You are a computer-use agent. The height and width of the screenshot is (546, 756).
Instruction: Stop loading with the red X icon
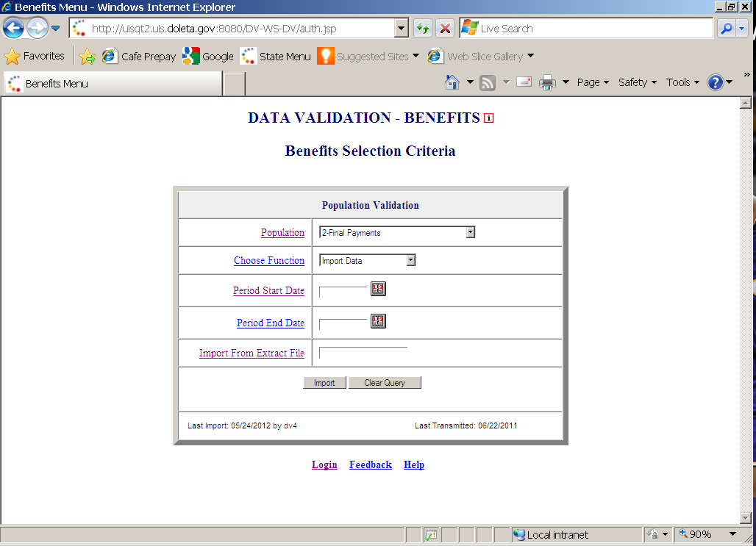(446, 29)
